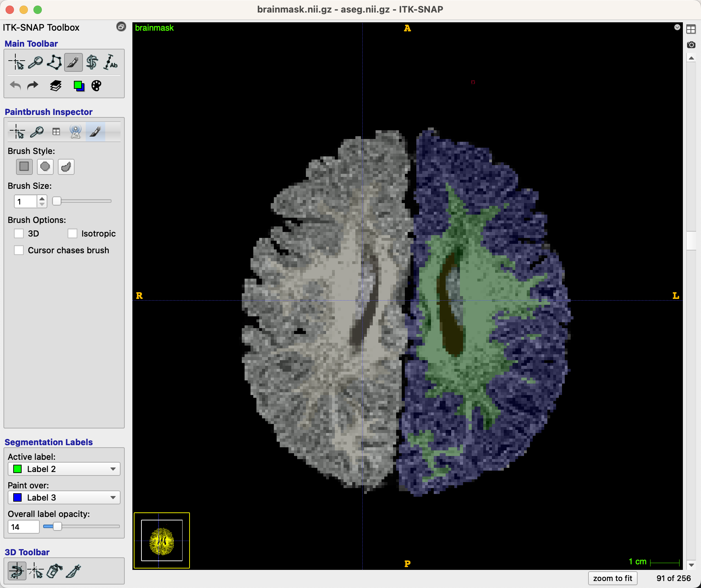701x588 pixels.
Task: Select the Zoom/Pan magnifier tool in Main Toolbar
Action: (36, 63)
